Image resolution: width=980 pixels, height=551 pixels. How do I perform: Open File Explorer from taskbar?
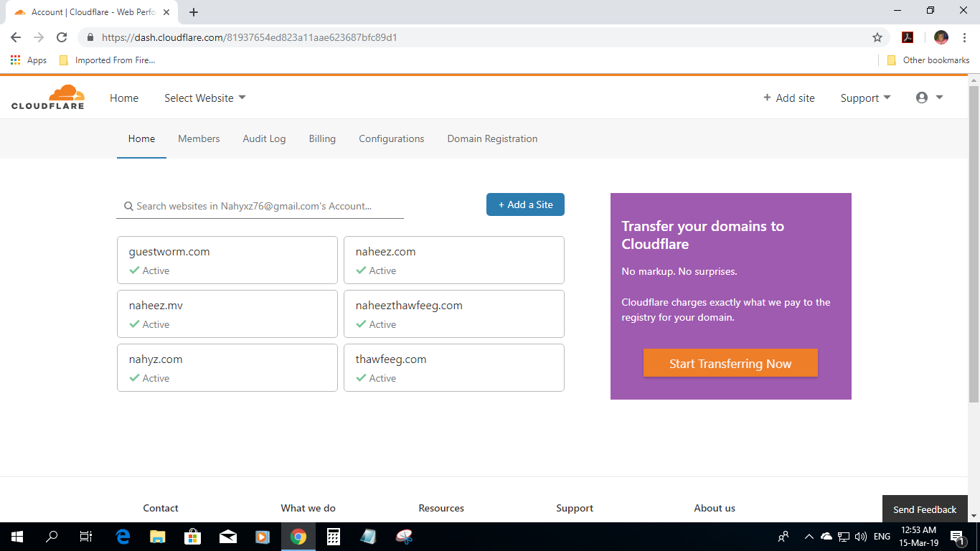pyautogui.click(x=158, y=537)
